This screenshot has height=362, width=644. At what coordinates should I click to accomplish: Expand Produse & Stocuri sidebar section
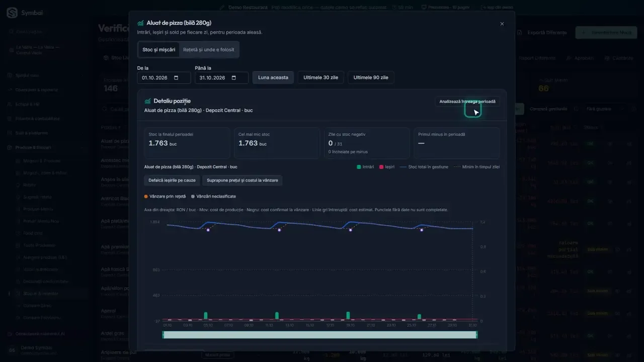pyautogui.click(x=33, y=147)
